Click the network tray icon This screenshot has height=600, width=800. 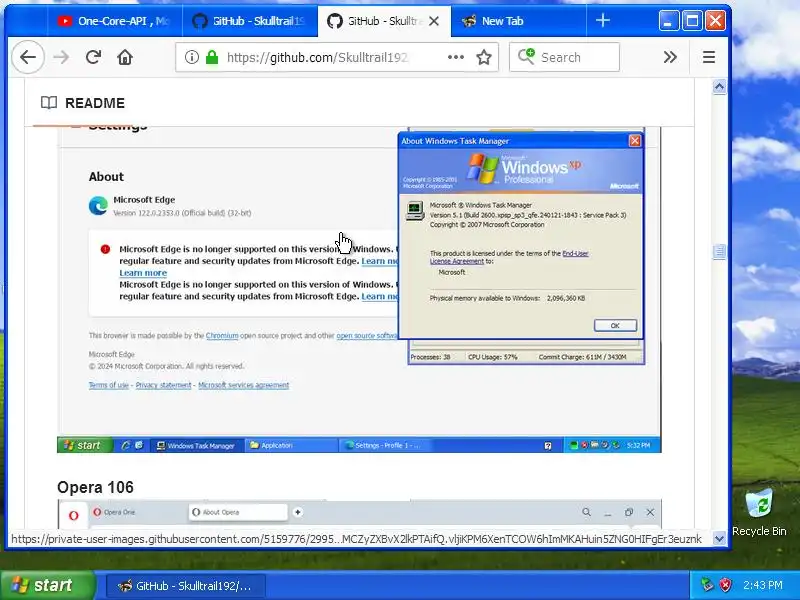[x=707, y=585]
